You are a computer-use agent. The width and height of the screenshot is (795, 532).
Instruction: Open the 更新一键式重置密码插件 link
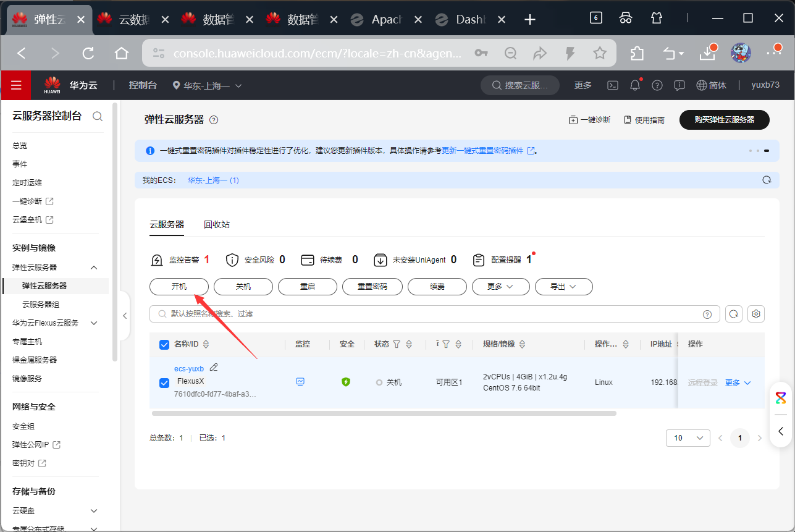click(488, 151)
